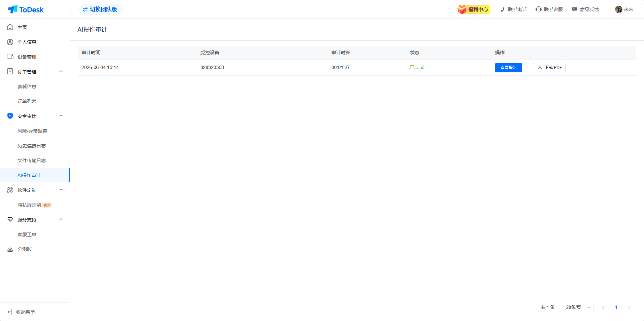Open the home icon in sidebar
The width and height of the screenshot is (644, 321).
10,27
